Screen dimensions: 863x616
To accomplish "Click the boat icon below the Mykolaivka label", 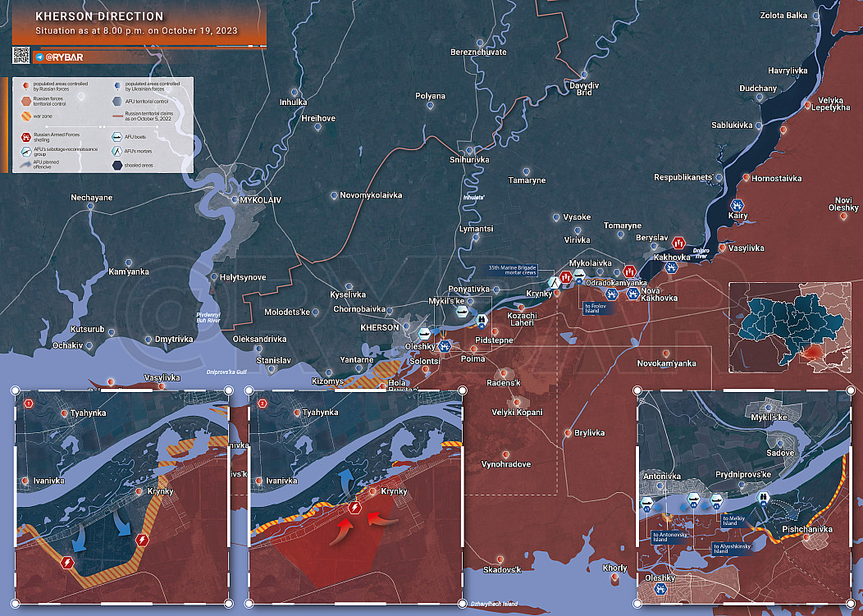I will pos(579,276).
